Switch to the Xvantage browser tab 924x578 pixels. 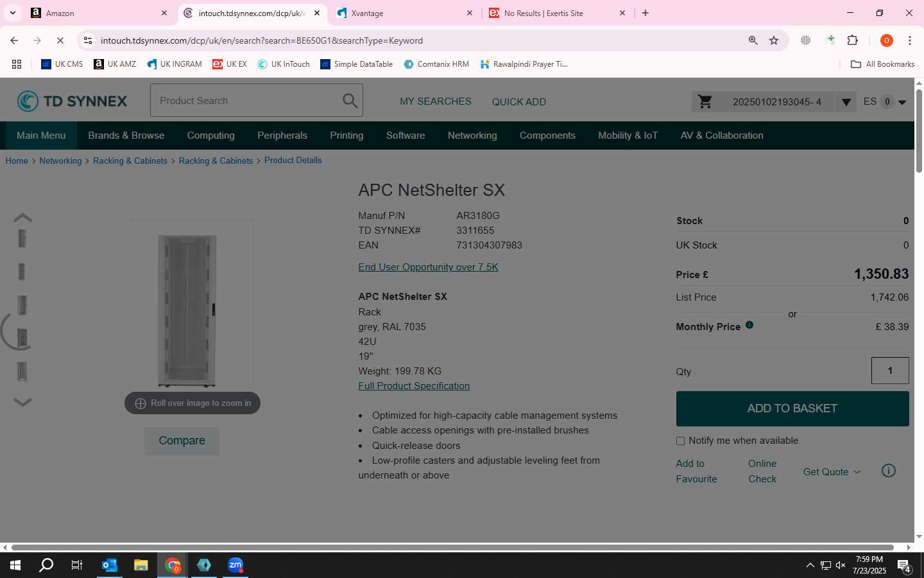pyautogui.click(x=404, y=13)
